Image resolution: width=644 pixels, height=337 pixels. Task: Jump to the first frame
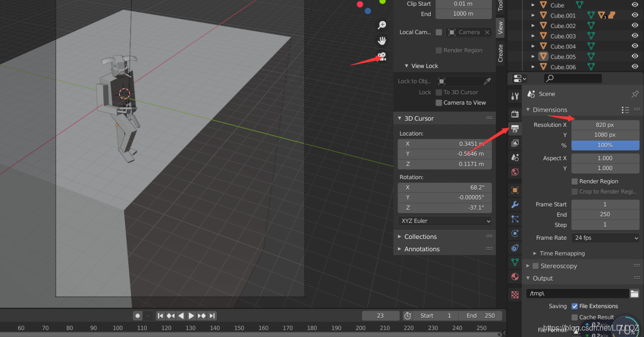click(x=161, y=316)
